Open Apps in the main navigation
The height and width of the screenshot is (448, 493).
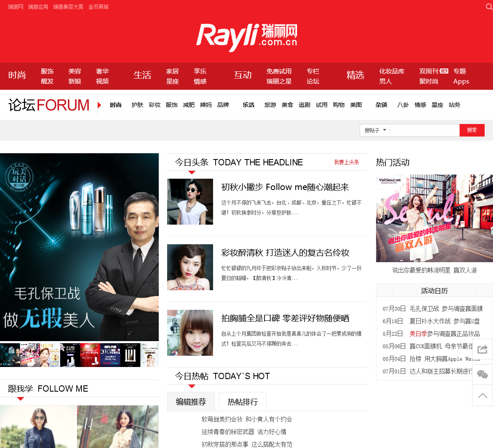tap(461, 81)
